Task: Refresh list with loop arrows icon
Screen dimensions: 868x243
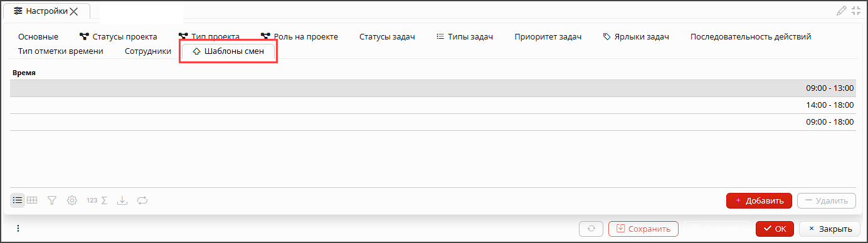Action: point(142,200)
